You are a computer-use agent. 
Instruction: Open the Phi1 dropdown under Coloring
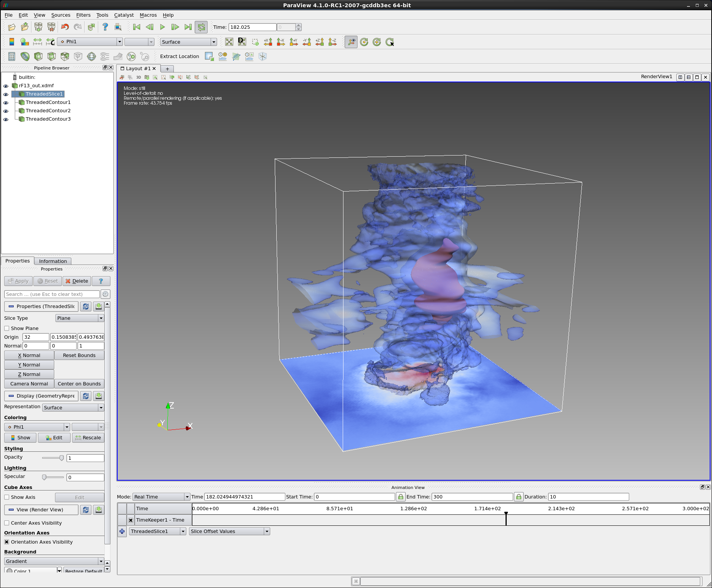tap(37, 427)
